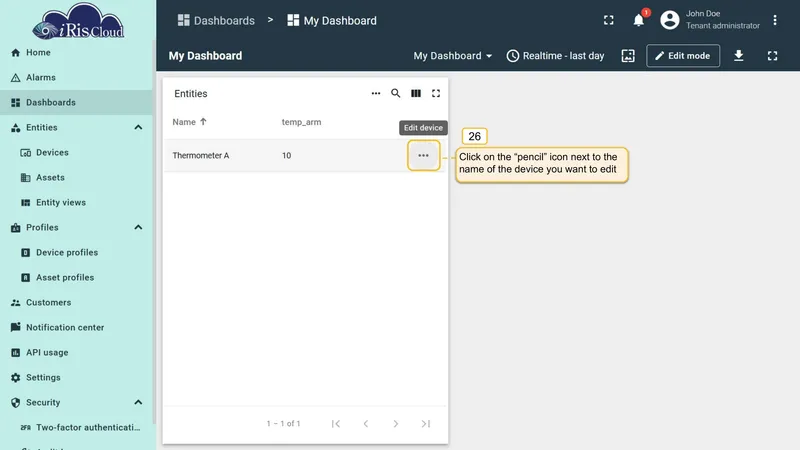
Task: Go to first page of table
Action: 336,423
